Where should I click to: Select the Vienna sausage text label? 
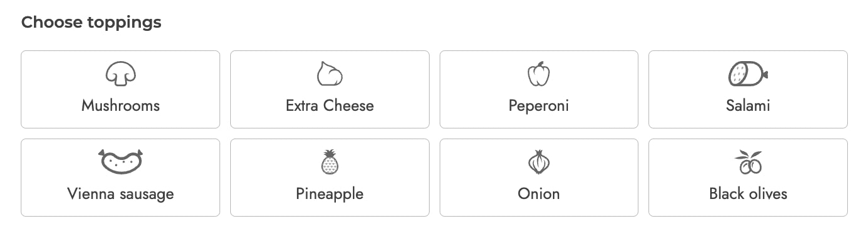pos(120,193)
